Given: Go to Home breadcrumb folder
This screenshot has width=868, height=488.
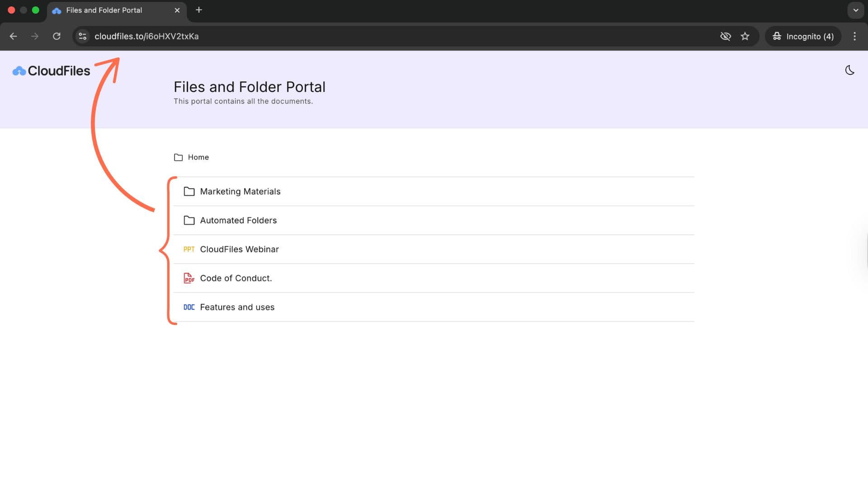Looking at the screenshot, I should (198, 157).
